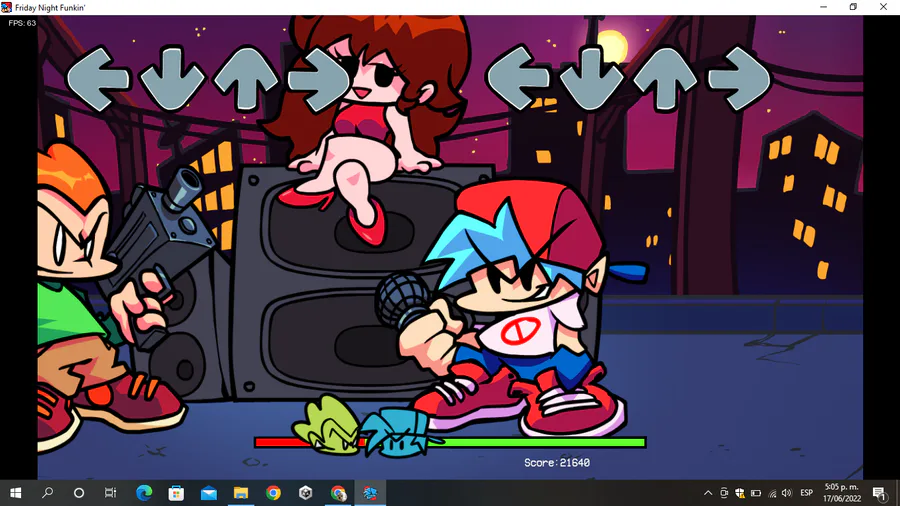This screenshot has width=900, height=506.
Task: Open Meet Now in system tray
Action: coord(724,493)
